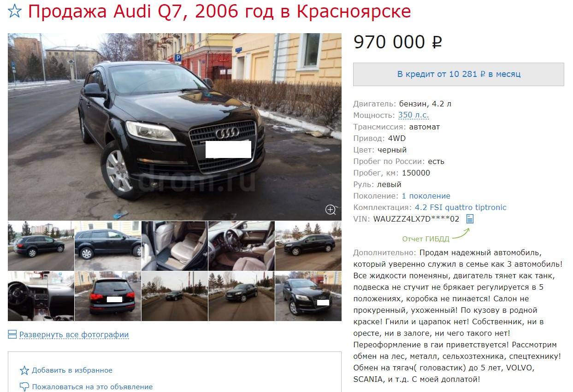Click the magnifier zoom icon on main photo
The width and height of the screenshot is (573, 392).
click(331, 210)
